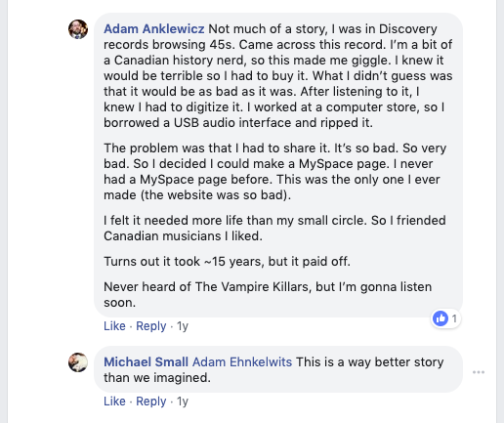The width and height of the screenshot is (504, 423).
Task: Click the 'Turns out it took ~15 years' line
Action: (x=227, y=262)
